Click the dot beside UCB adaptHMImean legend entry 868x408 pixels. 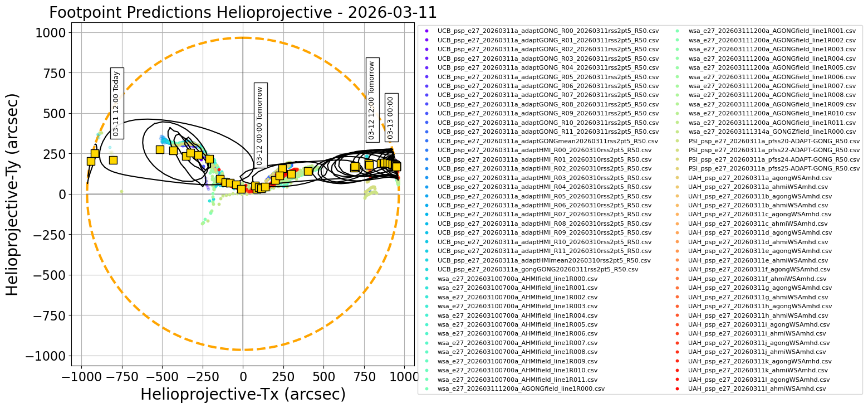pyautogui.click(x=428, y=260)
